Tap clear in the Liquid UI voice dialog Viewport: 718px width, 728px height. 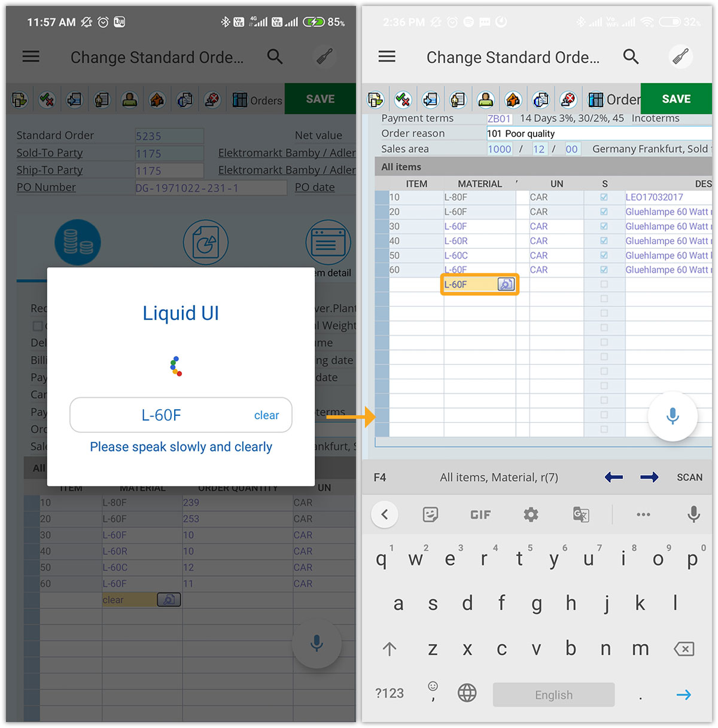point(266,415)
